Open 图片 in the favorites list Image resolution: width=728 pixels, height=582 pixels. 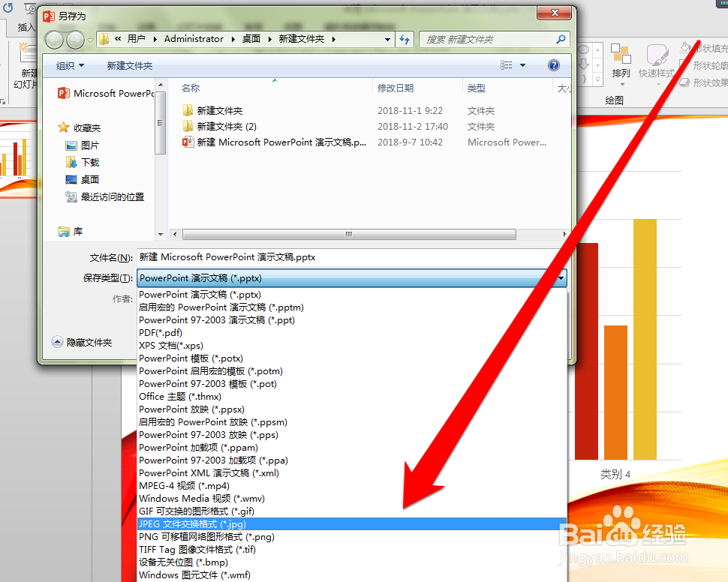(x=83, y=145)
